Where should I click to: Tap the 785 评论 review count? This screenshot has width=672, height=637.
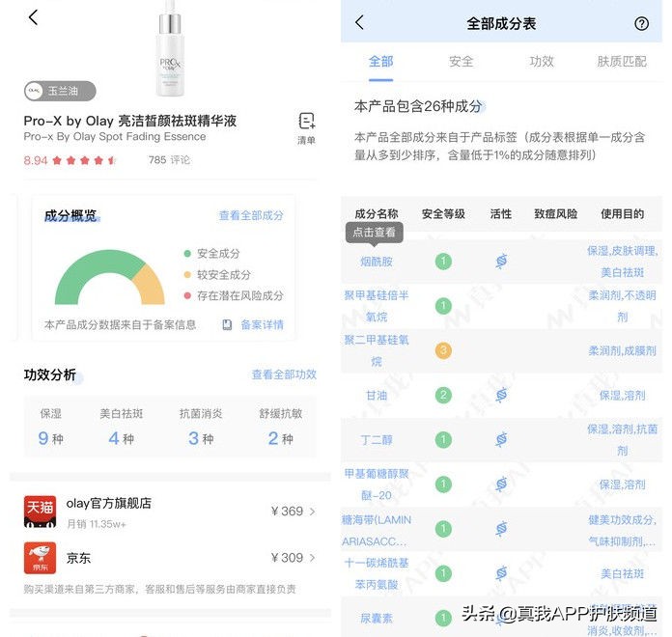coord(169,160)
